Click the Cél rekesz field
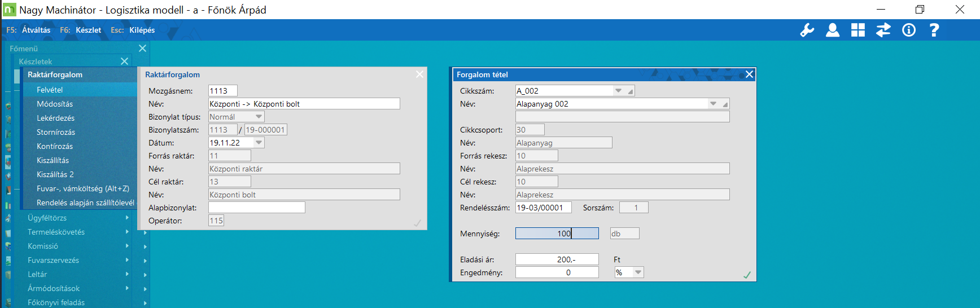This screenshot has height=308, width=980. click(537, 182)
